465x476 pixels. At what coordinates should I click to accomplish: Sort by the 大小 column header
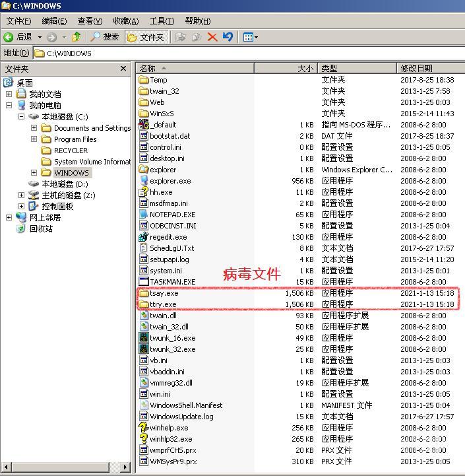pos(286,68)
